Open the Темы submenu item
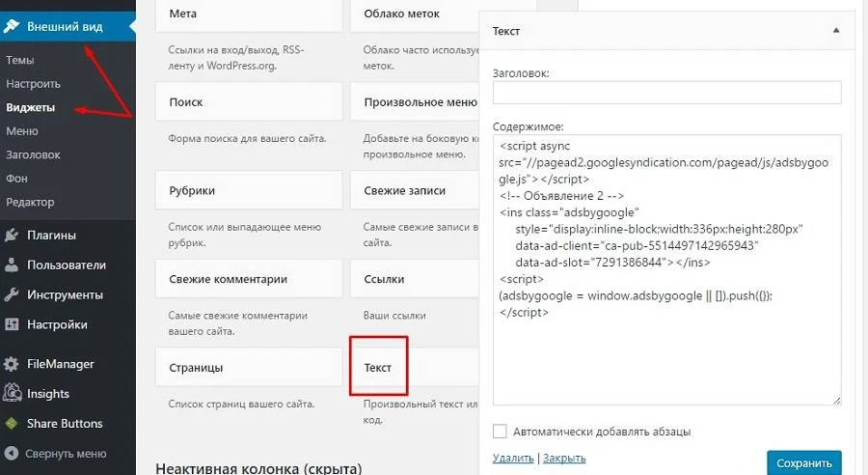This screenshot has height=475, width=868. coord(20,60)
